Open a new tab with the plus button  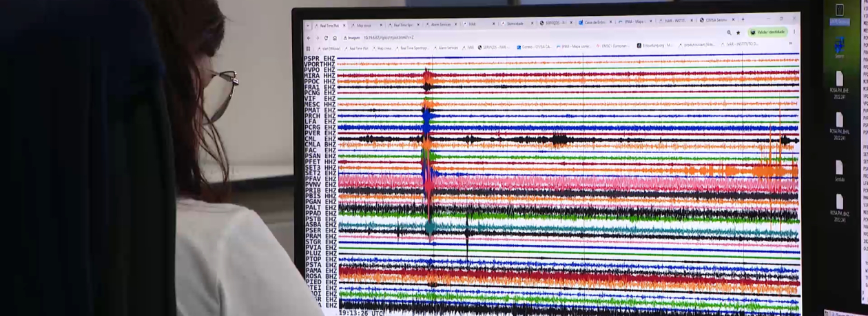coord(743,19)
